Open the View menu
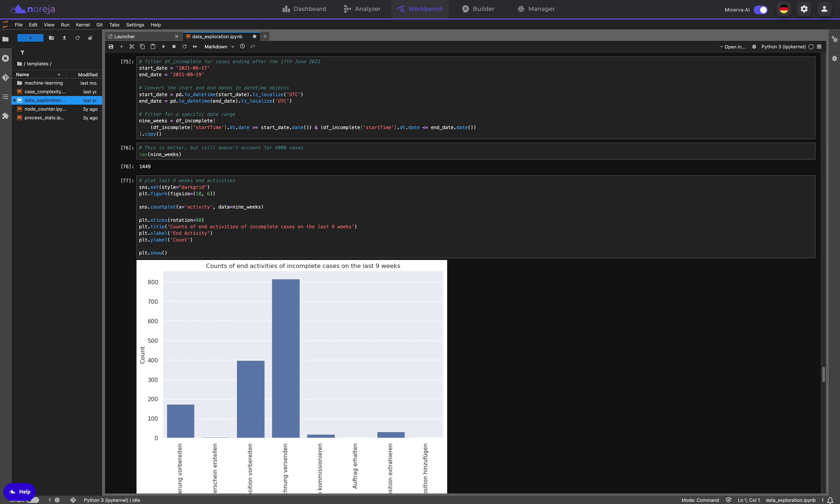The width and height of the screenshot is (840, 504). point(49,25)
